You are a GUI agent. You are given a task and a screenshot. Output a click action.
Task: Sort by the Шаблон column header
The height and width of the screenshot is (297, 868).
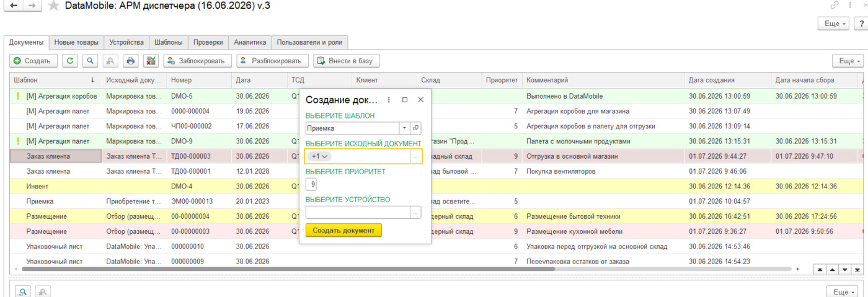pyautogui.click(x=54, y=80)
